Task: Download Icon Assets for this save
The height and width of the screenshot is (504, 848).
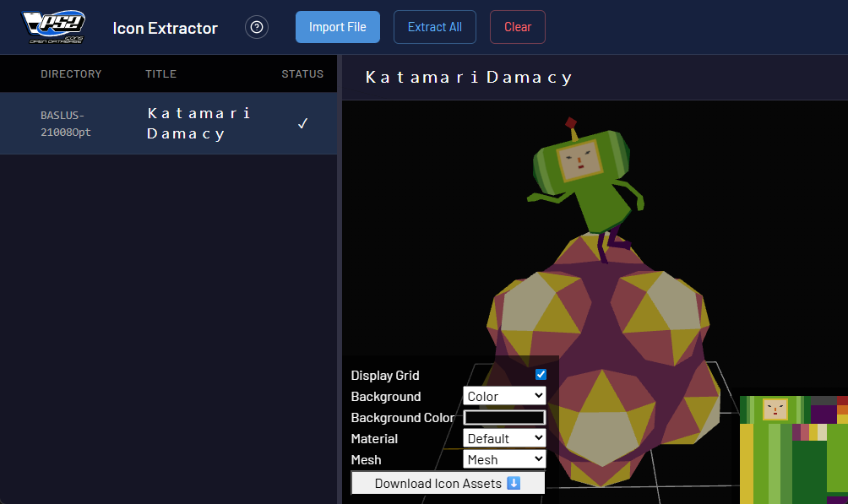Action: (448, 483)
